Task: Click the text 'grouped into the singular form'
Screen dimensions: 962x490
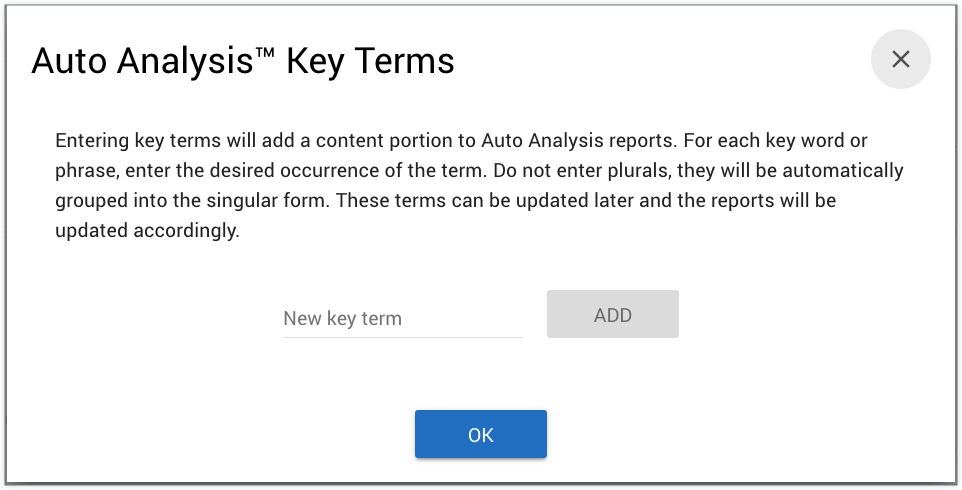Action: pyautogui.click(x=190, y=200)
